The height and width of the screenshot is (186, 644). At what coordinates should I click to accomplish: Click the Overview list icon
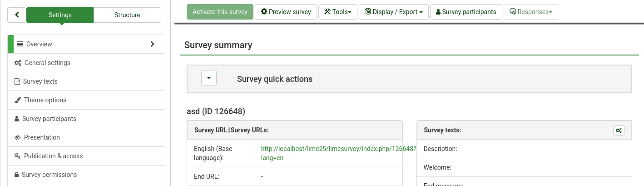pyautogui.click(x=20, y=44)
